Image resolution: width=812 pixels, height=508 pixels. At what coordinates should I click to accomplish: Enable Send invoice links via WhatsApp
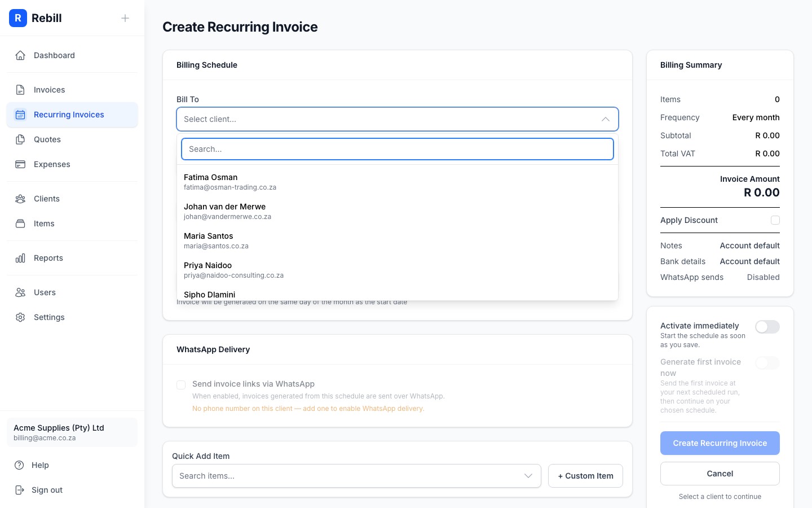181,385
